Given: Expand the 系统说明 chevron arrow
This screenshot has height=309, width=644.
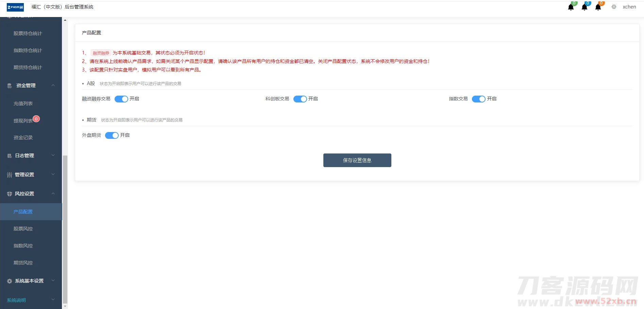Looking at the screenshot, I should [x=53, y=300].
